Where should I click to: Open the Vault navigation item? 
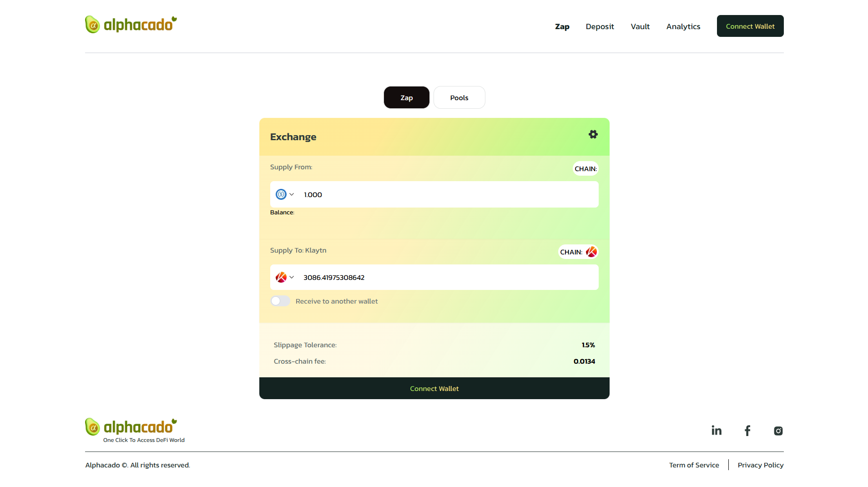(640, 26)
